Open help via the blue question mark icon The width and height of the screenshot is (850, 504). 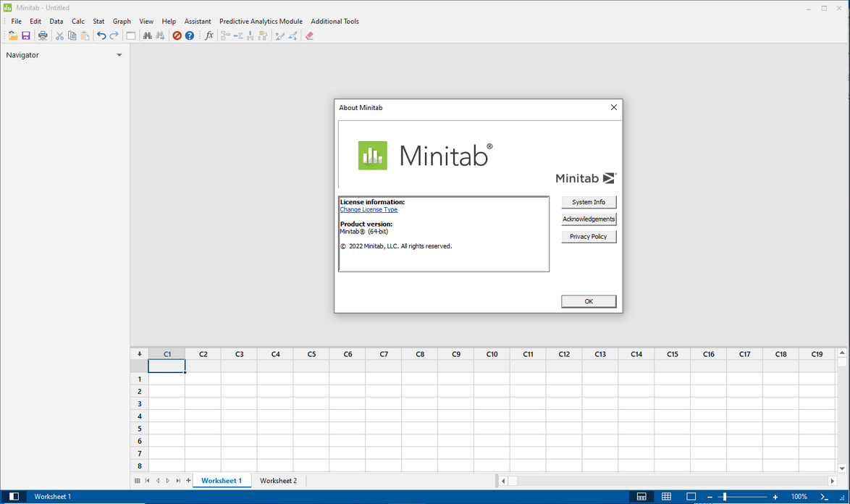189,35
